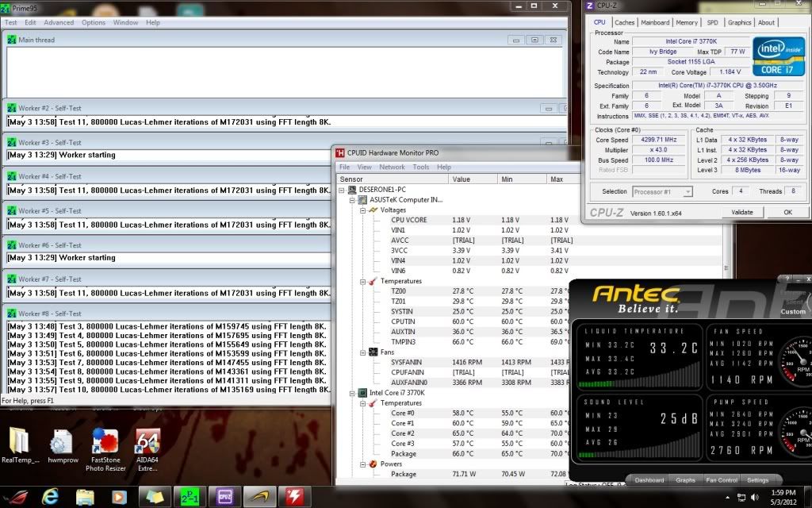Click the CPU-Z title bar icon

[590, 6]
